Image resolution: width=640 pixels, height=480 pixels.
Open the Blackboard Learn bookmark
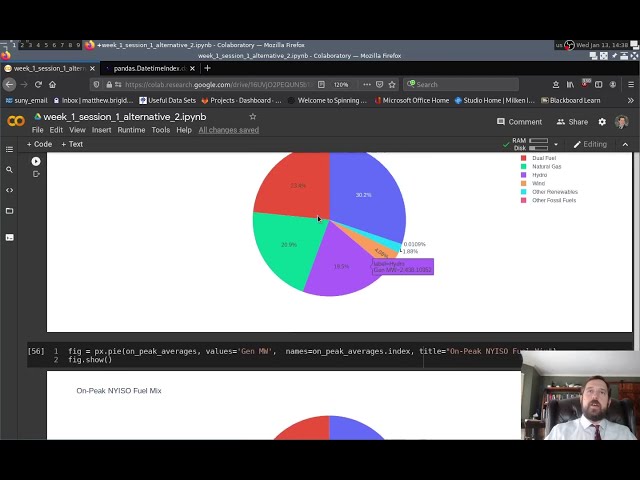[x=571, y=100]
